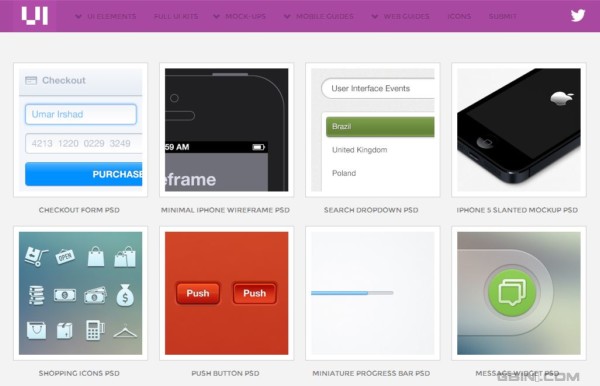Screen dimensions: 600x386
Task: Open the Minimal iPhone Wireframe thumbnail
Action: pos(227,130)
